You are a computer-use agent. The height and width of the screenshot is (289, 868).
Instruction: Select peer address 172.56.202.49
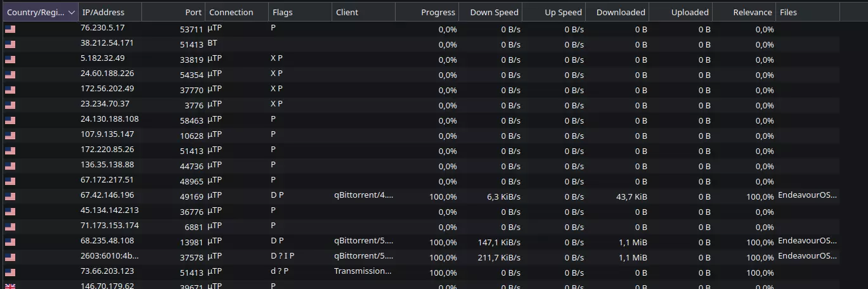click(107, 89)
